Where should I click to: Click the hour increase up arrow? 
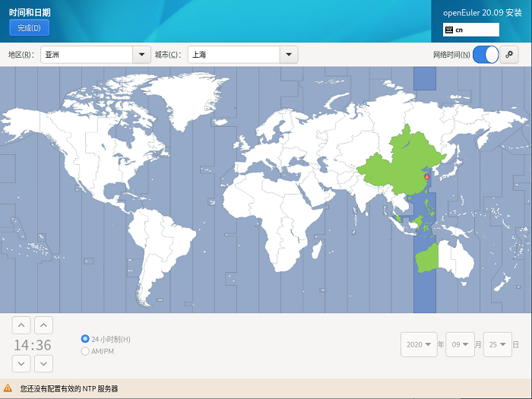click(x=22, y=326)
